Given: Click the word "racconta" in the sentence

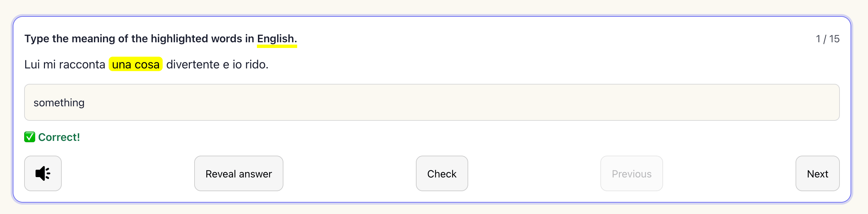Looking at the screenshot, I should point(82,64).
